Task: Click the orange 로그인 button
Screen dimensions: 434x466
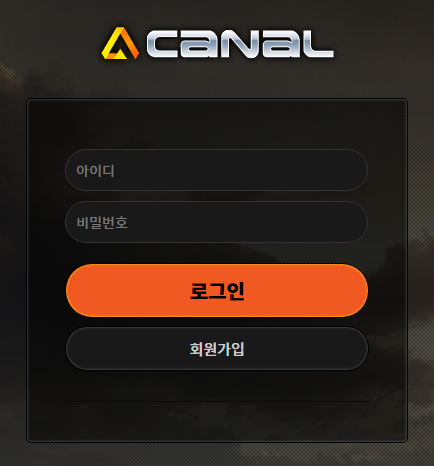Action: (217, 290)
